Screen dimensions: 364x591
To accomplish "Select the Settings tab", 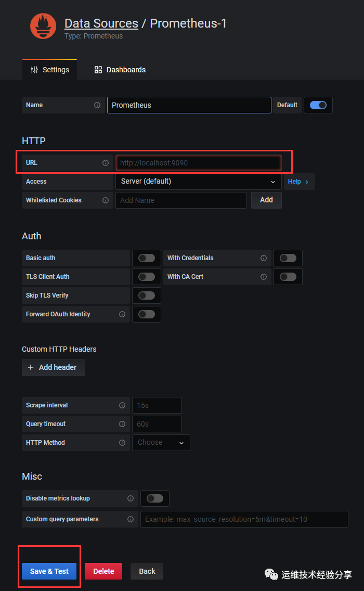I will [50, 70].
